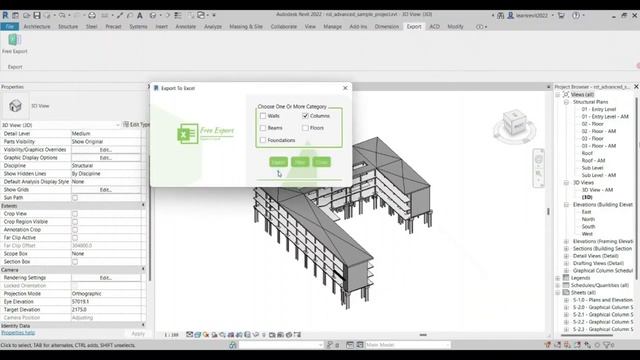640x360 pixels.
Task: Click the Free Export ribbon icon
Action: [x=15, y=40]
